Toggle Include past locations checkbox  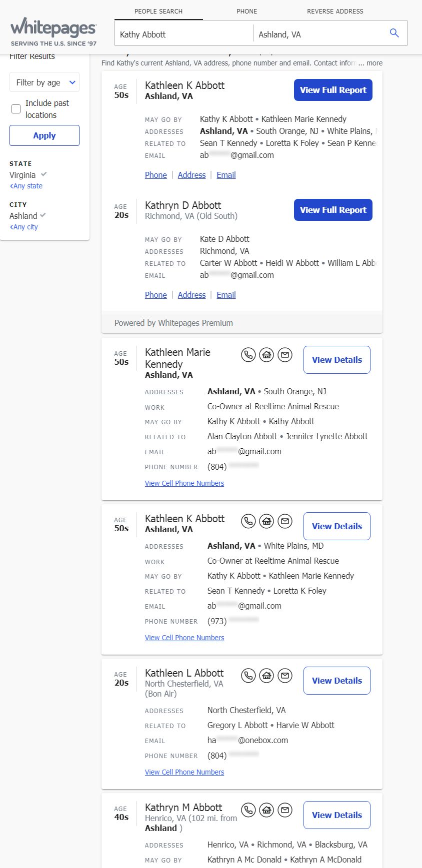tap(16, 108)
